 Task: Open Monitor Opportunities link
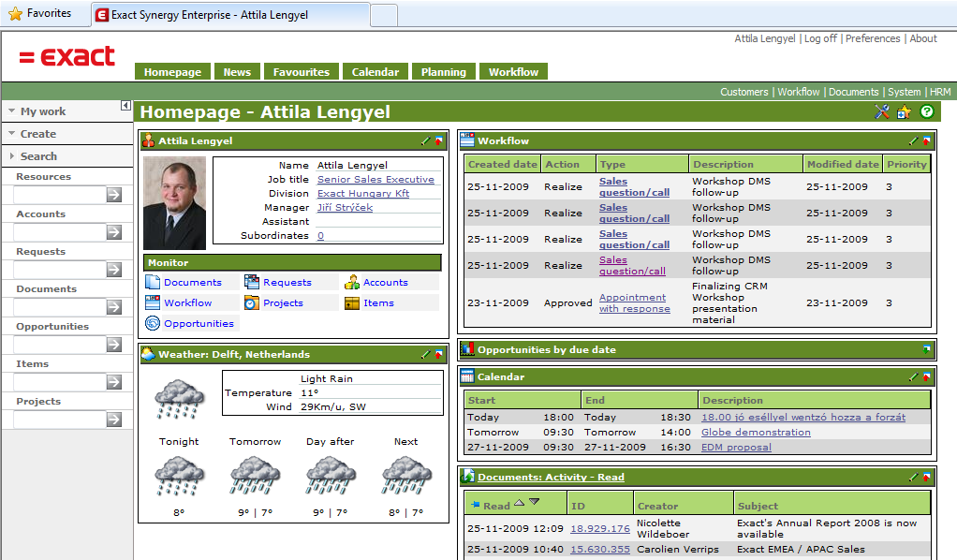pos(199,324)
